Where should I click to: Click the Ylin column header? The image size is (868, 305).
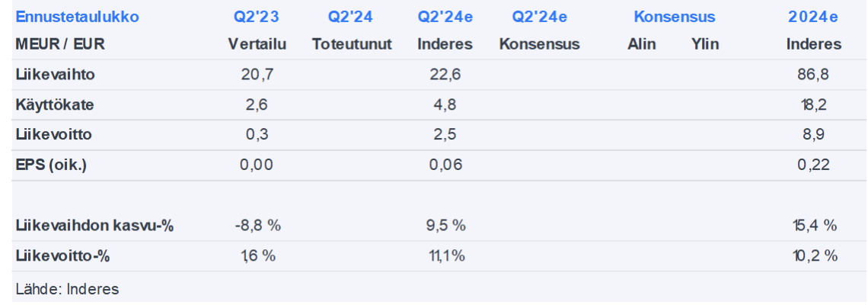click(x=705, y=44)
